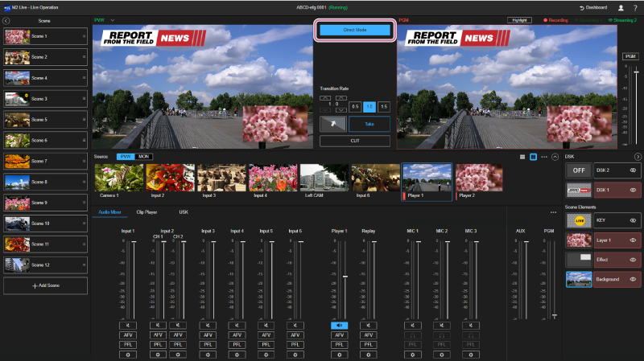Toggle AFV on Input 1 channel
The height and width of the screenshot is (361, 644).
coord(128,335)
